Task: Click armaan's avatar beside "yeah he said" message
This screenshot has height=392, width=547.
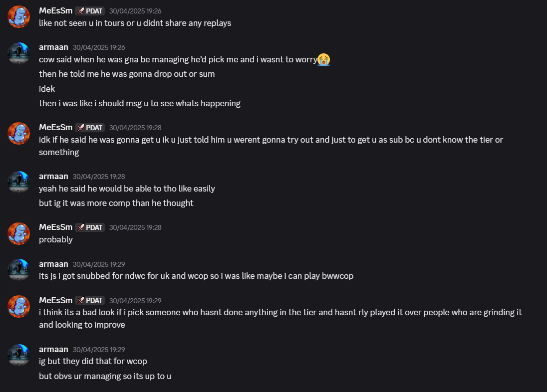Action: click(x=19, y=182)
